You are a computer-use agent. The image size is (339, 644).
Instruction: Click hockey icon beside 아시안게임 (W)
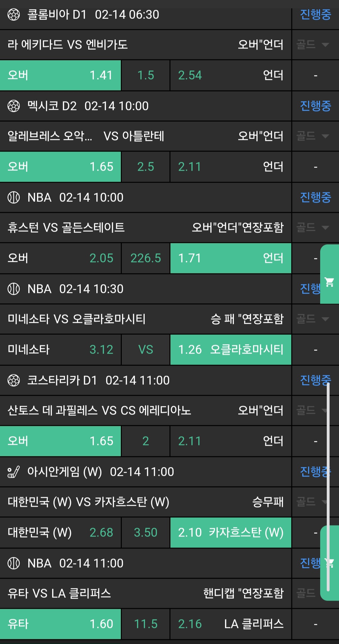tap(13, 472)
